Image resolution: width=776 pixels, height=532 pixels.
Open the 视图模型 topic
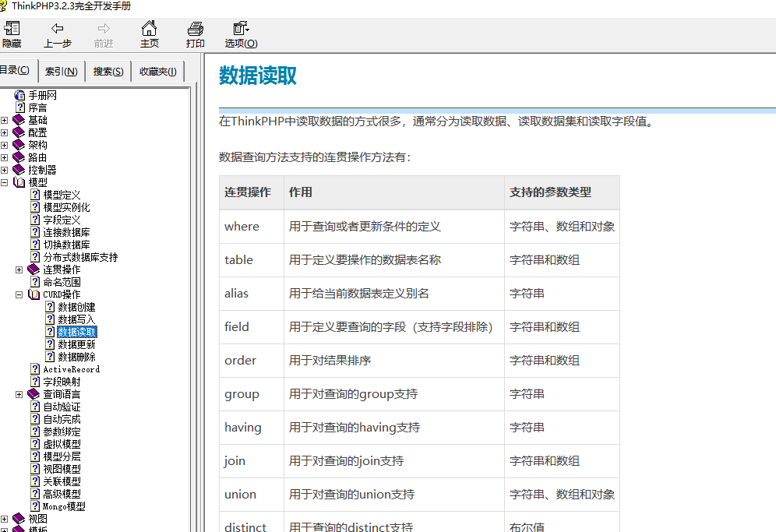(62, 469)
